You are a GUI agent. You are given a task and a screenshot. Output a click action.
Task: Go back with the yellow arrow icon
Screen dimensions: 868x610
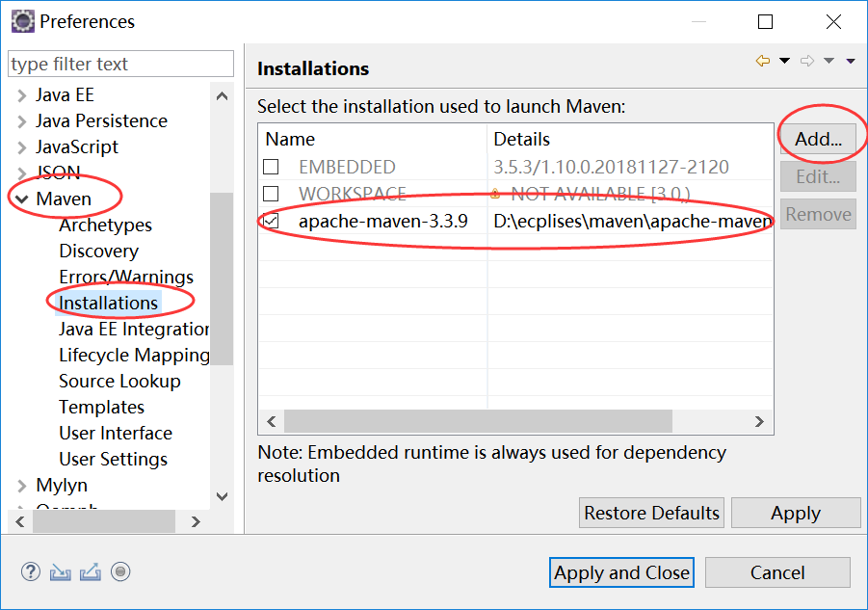[x=763, y=61]
